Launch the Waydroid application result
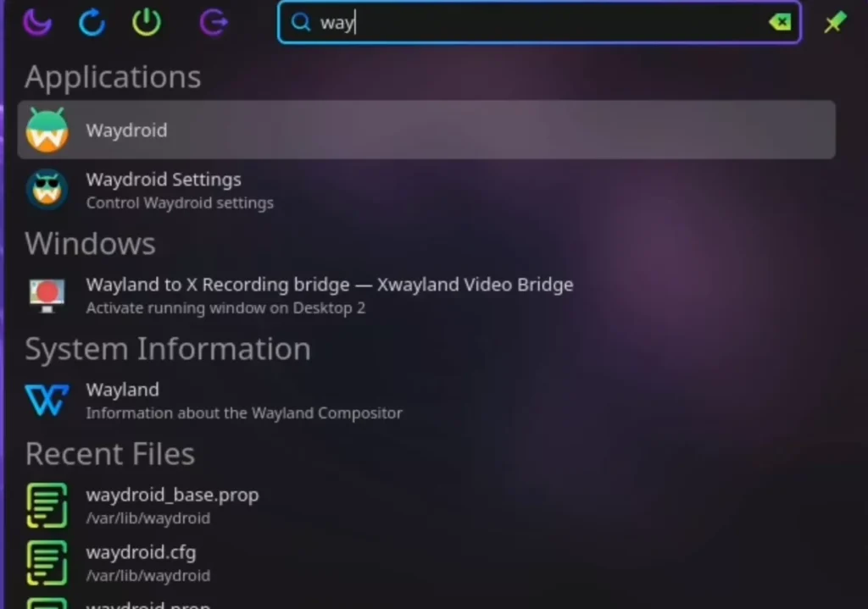The image size is (868, 609). 424,130
